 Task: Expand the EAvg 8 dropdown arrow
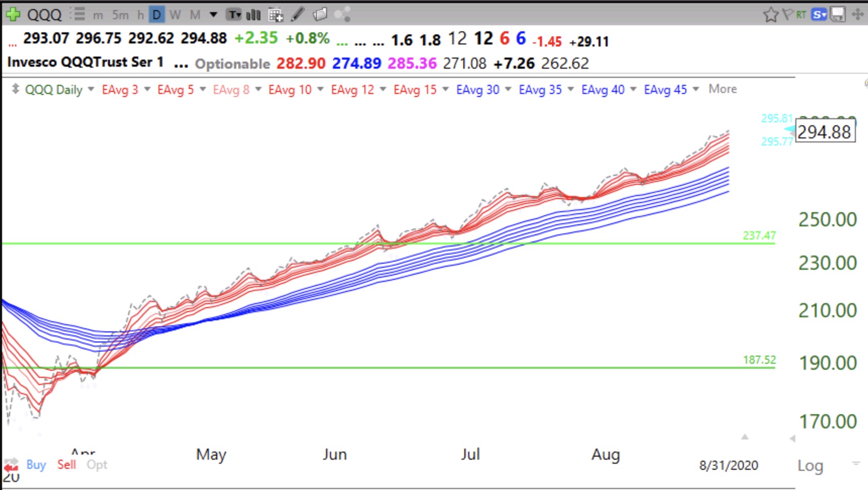coord(258,89)
